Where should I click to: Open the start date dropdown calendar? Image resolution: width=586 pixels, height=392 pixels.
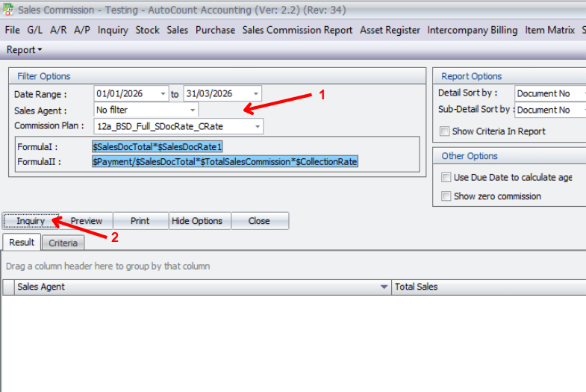tap(163, 94)
